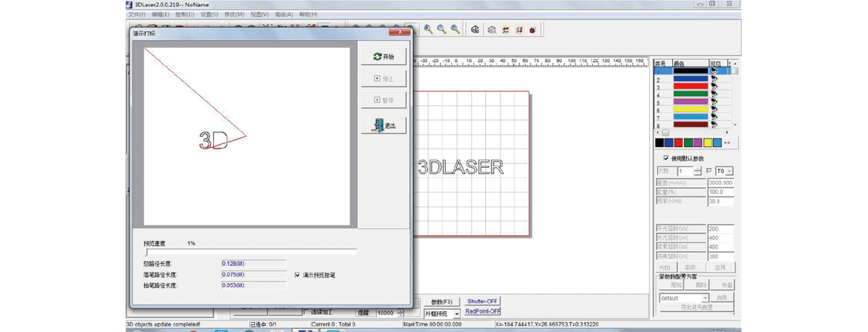Open the 帮助(H) menu
Image resolution: width=868 pixels, height=332 pixels.
(x=308, y=15)
